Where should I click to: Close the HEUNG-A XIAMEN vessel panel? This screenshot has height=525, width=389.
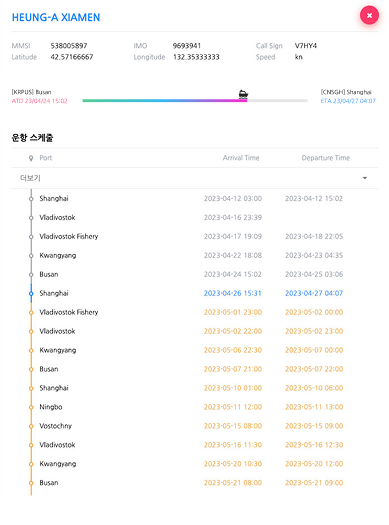(369, 15)
